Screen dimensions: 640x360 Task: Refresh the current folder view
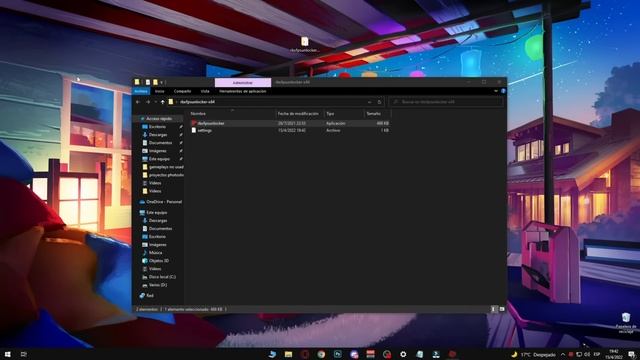(x=379, y=102)
